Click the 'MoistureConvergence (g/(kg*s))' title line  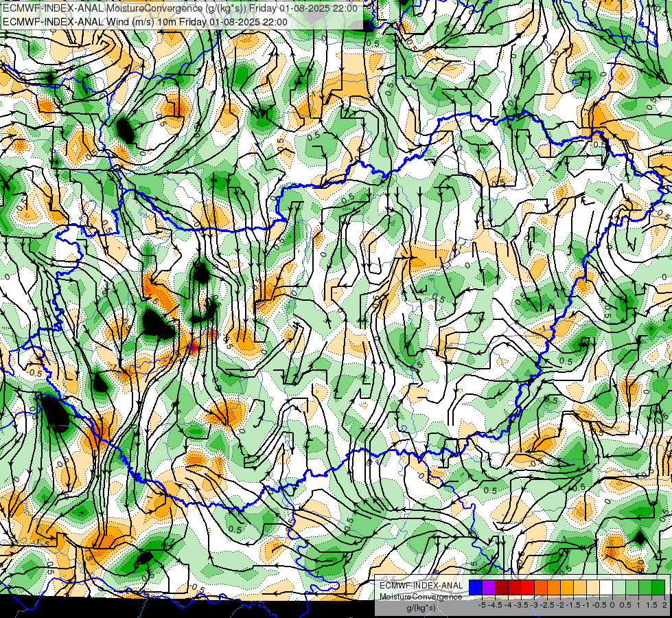(180, 8)
